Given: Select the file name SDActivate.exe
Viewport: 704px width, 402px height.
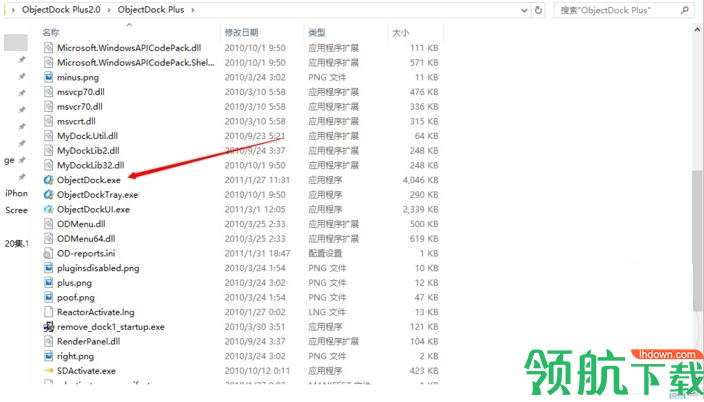Looking at the screenshot, I should click(x=86, y=371).
